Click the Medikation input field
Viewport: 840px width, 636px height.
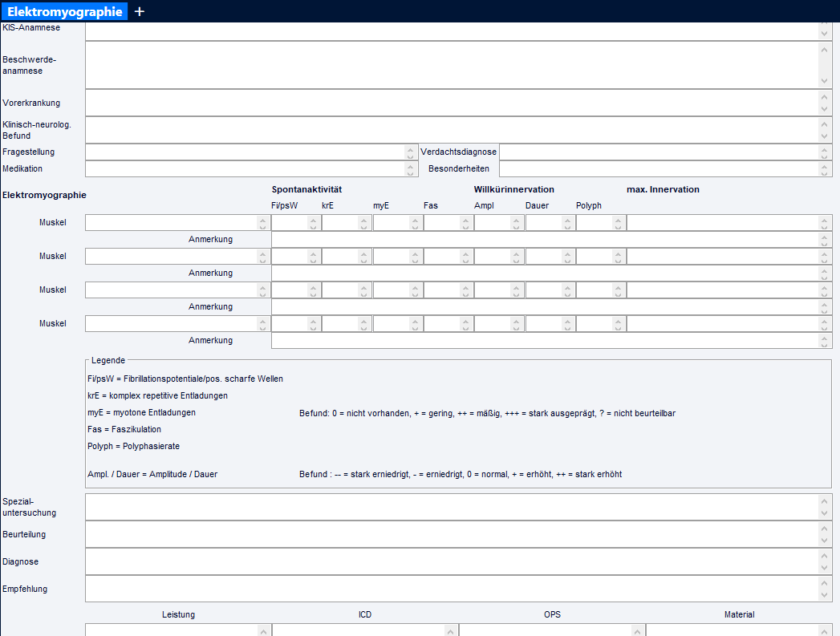pos(251,168)
